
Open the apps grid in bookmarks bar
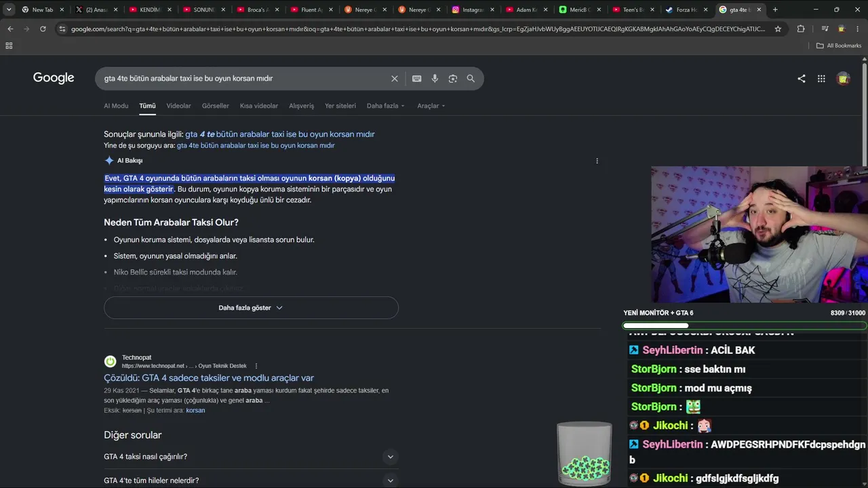(9, 45)
